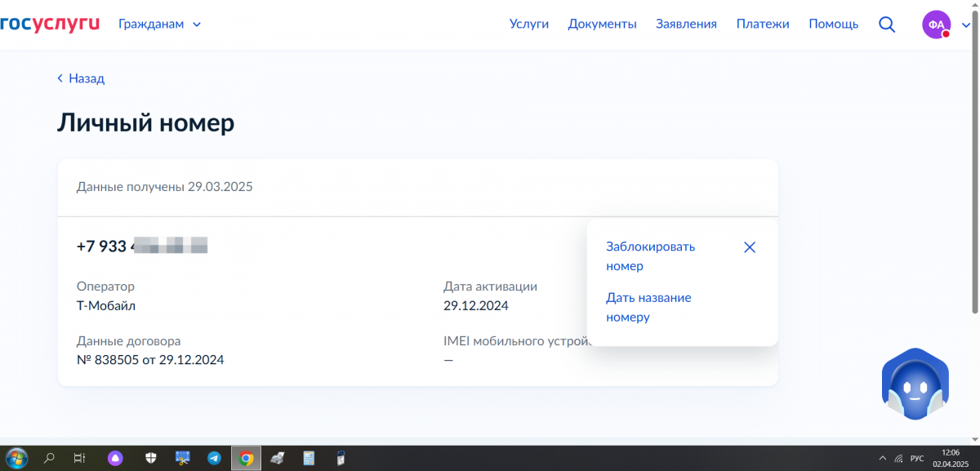This screenshot has height=471, width=980.
Task: Expand the Гражданам dropdown
Action: 159,24
